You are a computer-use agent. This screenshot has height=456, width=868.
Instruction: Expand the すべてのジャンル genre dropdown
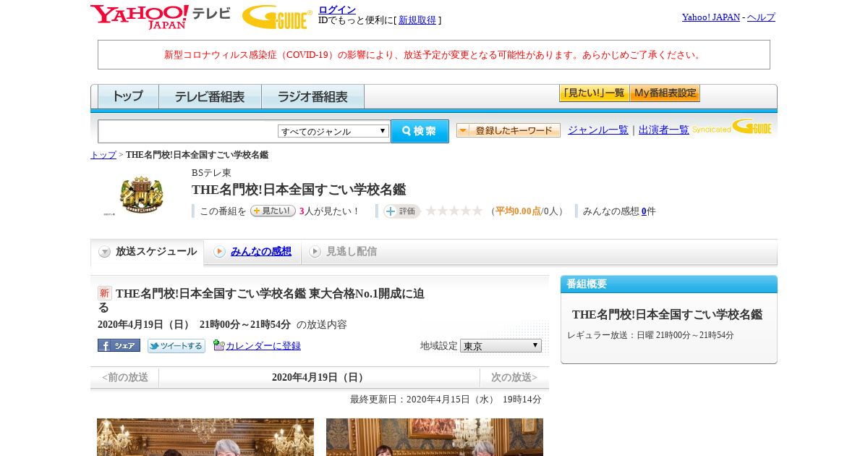[x=333, y=131]
